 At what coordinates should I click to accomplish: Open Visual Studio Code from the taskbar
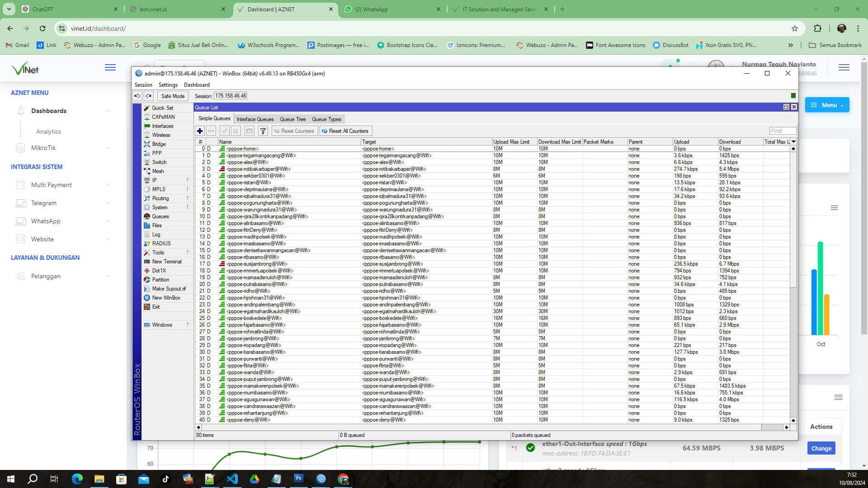(x=232, y=479)
